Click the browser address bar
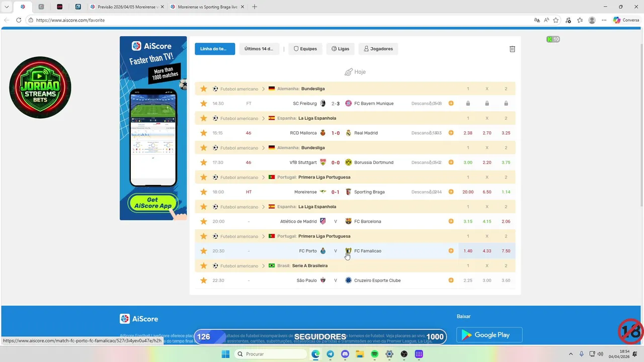Viewport: 644px width, 362px height. [x=282, y=20]
